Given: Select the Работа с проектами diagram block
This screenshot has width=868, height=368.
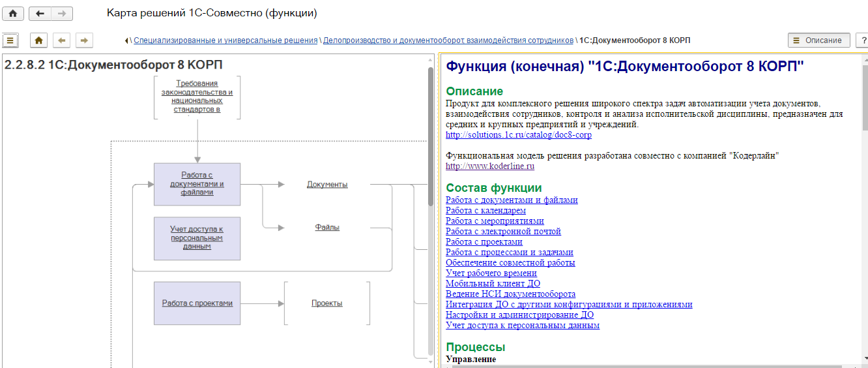Looking at the screenshot, I should (x=197, y=303).
